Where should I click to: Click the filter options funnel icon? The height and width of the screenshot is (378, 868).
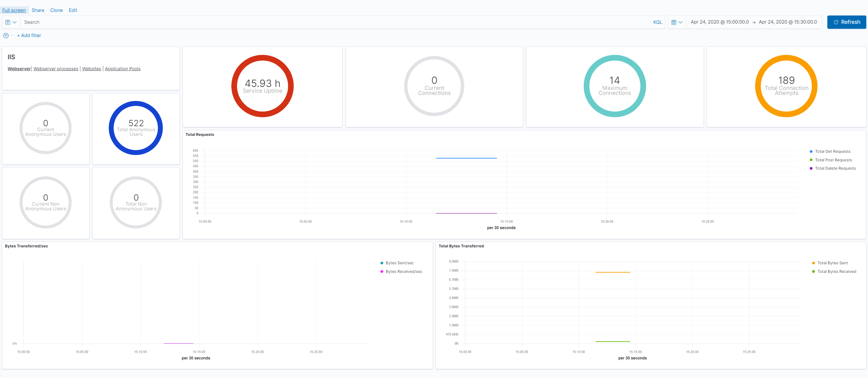[6, 35]
